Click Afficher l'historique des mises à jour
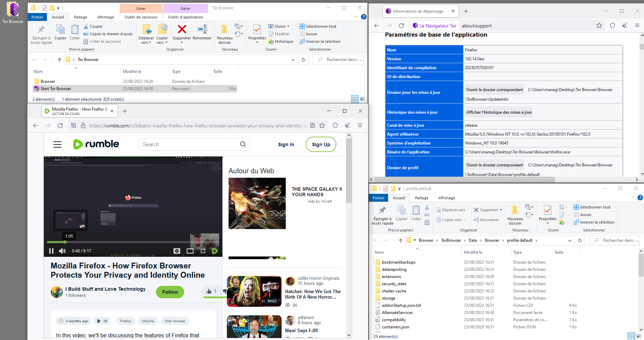The image size is (644, 340). (x=499, y=112)
